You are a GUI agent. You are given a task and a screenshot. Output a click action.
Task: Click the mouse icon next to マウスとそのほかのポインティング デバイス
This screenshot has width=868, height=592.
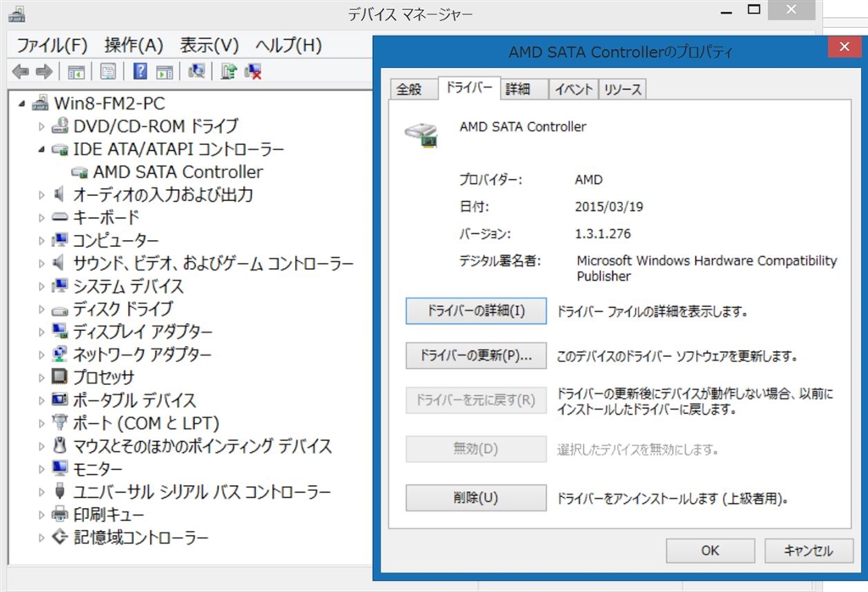click(60, 444)
